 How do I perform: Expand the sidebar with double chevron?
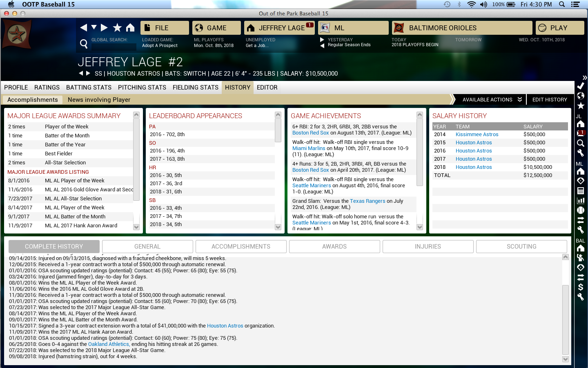point(584,78)
